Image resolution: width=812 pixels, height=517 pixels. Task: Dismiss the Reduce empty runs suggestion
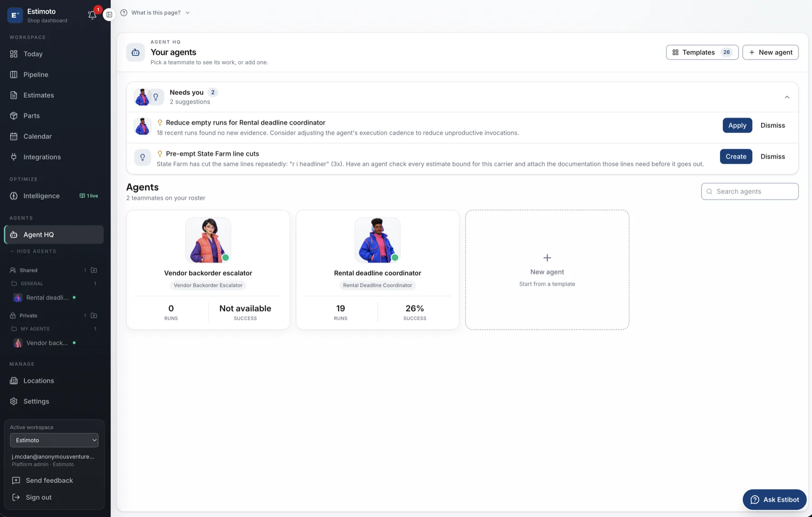tap(773, 125)
